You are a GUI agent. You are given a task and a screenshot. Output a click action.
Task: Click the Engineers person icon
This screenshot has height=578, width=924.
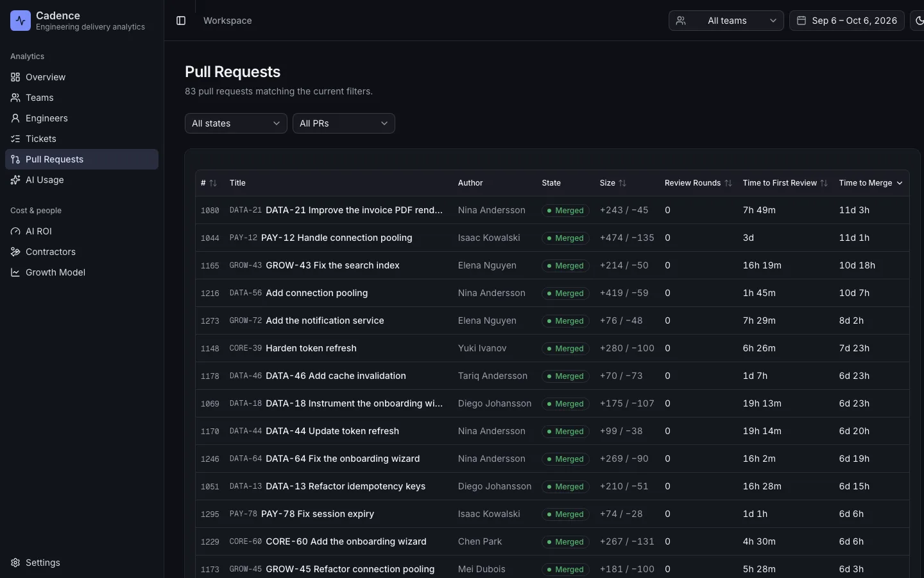pyautogui.click(x=15, y=118)
